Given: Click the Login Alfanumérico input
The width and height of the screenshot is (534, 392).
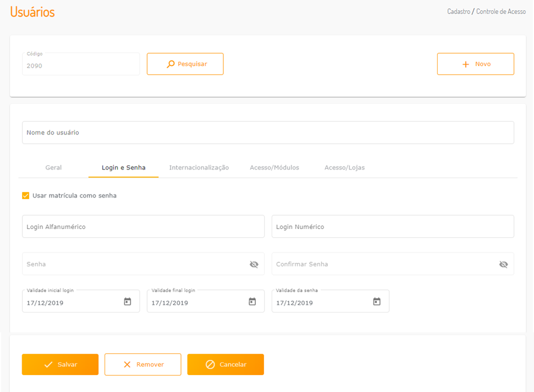Looking at the screenshot, I should (x=143, y=227).
